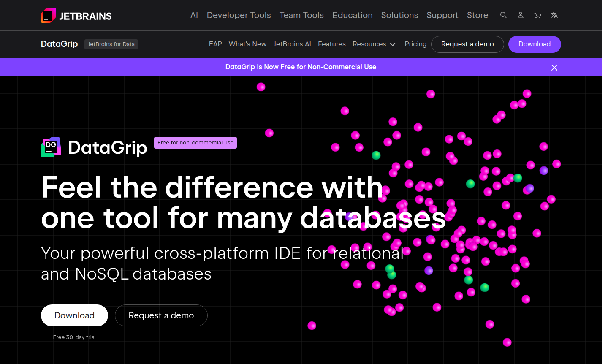The width and height of the screenshot is (608, 364).
Task: Click the Free for non-commercial use badge
Action: 195,143
